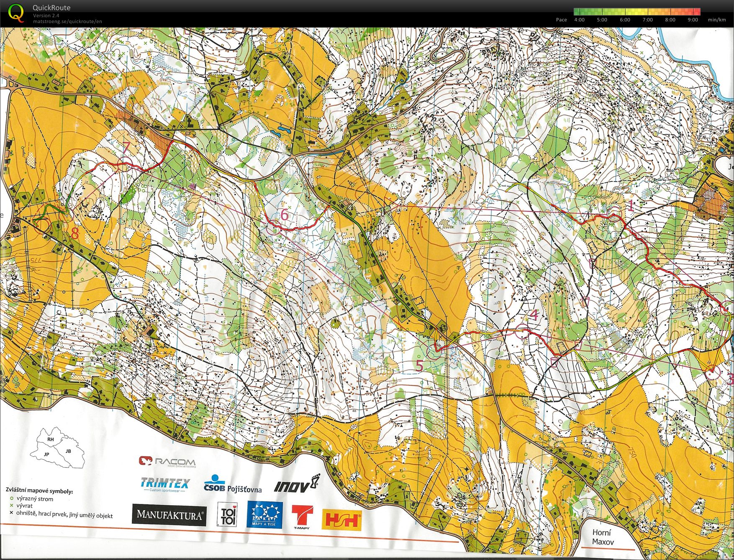Click the ČSOB Pojišťovna logo
This screenshot has width=734, height=560.
[x=233, y=484]
